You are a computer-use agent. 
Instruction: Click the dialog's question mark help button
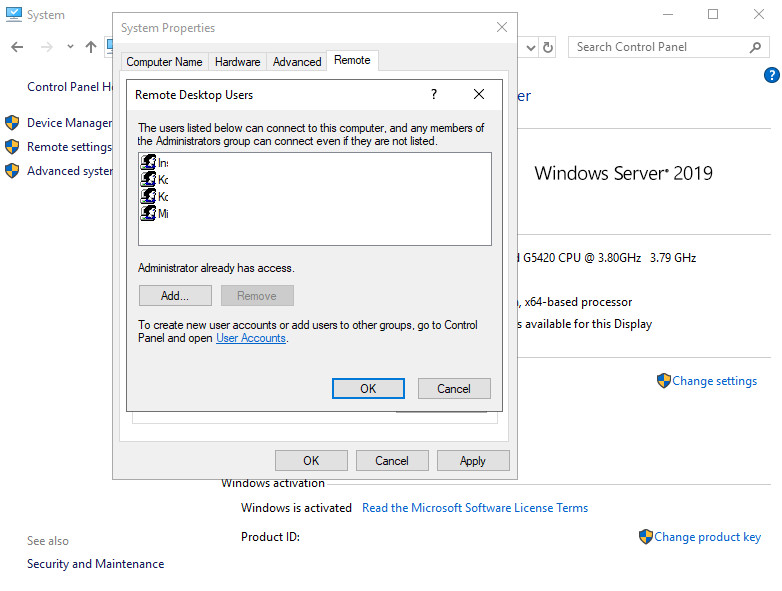coord(434,94)
